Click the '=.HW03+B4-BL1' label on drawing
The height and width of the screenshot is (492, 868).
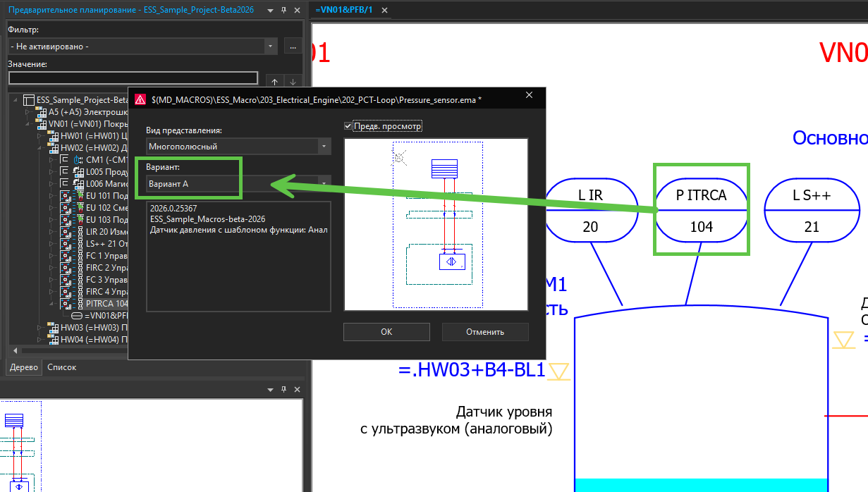(x=472, y=369)
